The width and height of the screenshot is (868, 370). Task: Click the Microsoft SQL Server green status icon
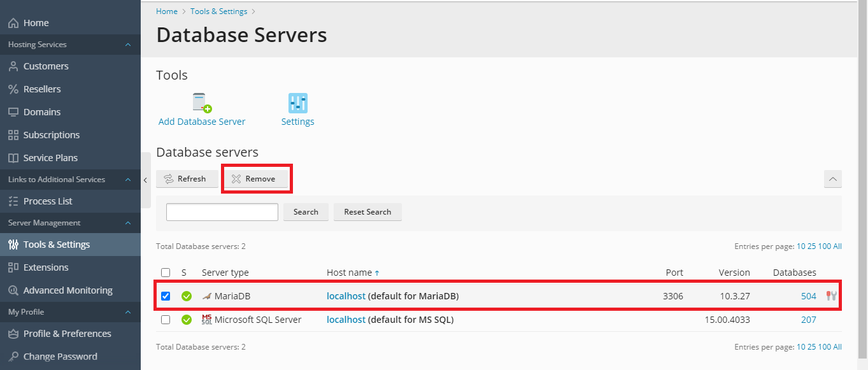point(187,320)
